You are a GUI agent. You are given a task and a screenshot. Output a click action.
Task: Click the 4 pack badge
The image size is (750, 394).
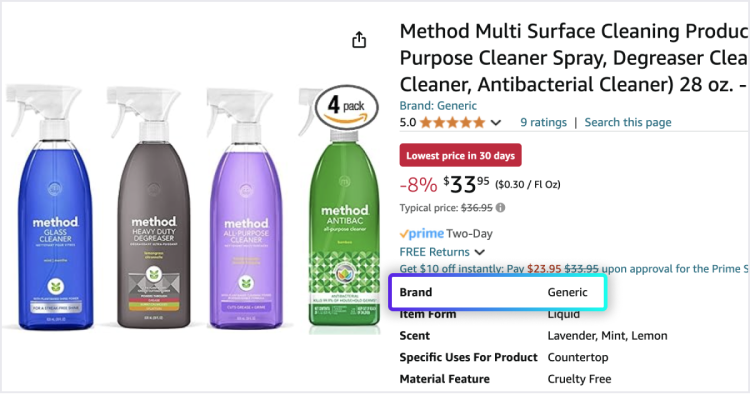[x=347, y=107]
